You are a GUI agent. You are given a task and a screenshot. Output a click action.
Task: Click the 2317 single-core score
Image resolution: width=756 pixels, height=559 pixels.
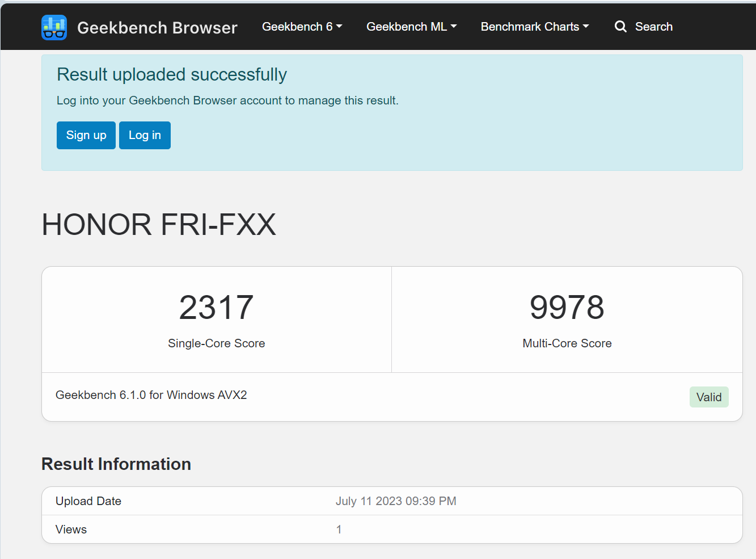pos(216,307)
